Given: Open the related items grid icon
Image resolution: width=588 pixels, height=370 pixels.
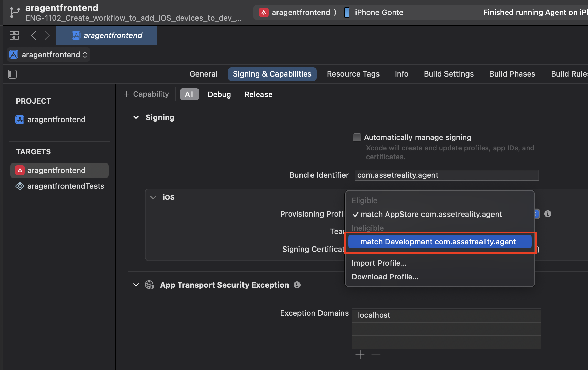Looking at the screenshot, I should coord(14,35).
